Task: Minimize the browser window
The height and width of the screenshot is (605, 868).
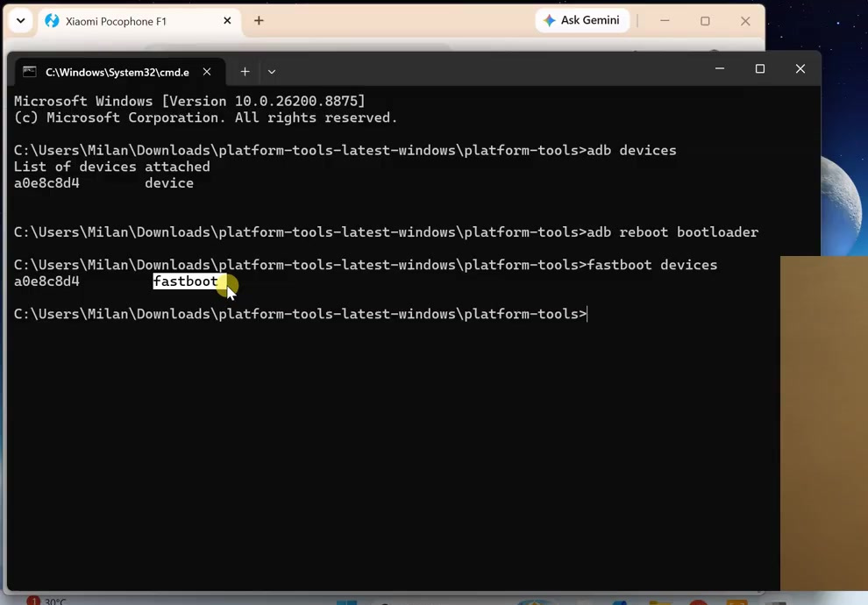Action: (665, 21)
